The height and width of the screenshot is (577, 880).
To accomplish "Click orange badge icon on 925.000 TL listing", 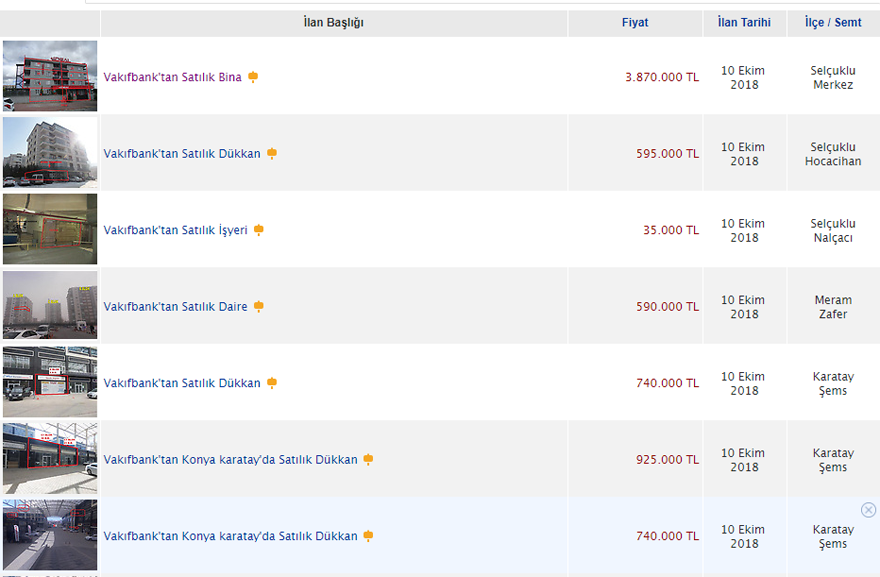I will coord(368,460).
